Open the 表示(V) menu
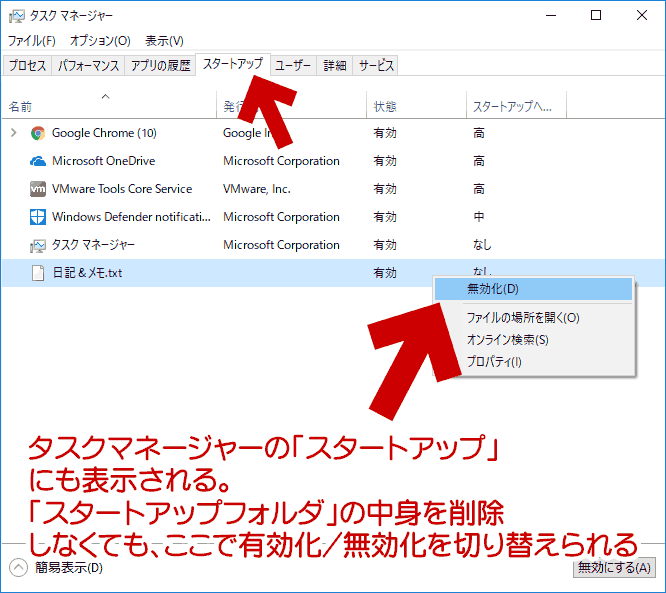This screenshot has height=593, width=666. point(164,41)
